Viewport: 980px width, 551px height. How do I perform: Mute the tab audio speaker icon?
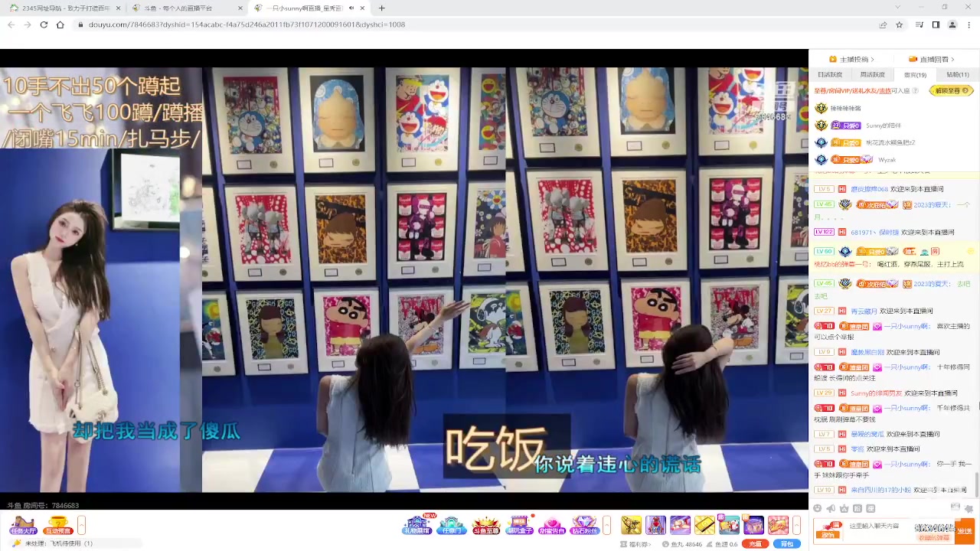pyautogui.click(x=351, y=8)
